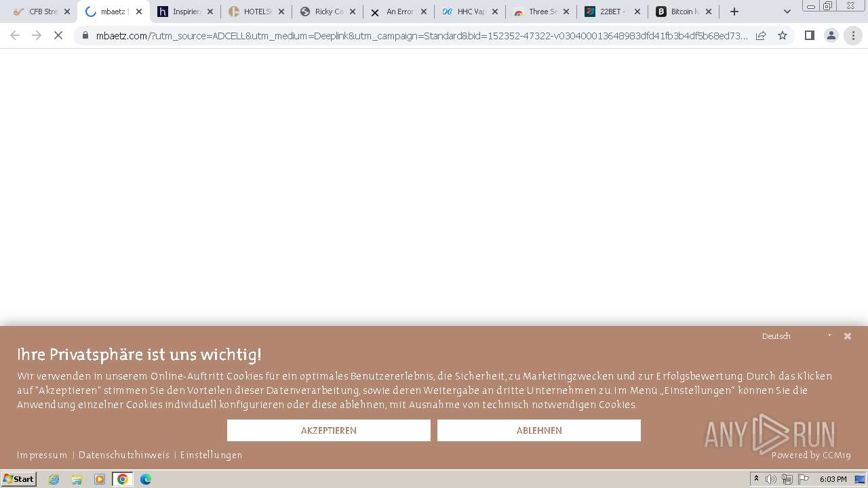The height and width of the screenshot is (488, 868).
Task: Stop loading the page
Action: (58, 35)
